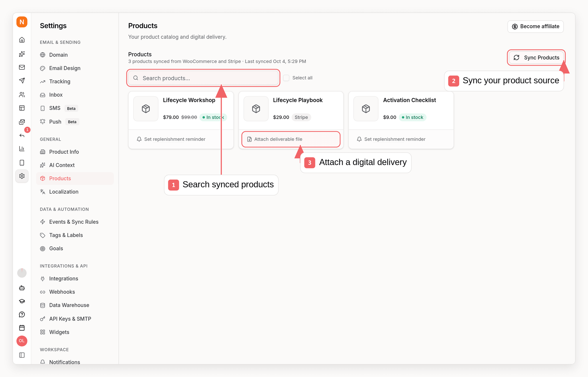Open API Keys & SMTP settings
Image resolution: width=588 pixels, height=377 pixels.
[75, 319]
